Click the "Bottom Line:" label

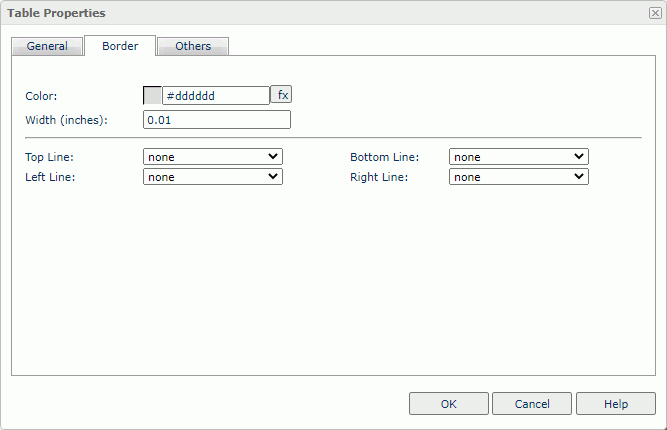point(384,157)
